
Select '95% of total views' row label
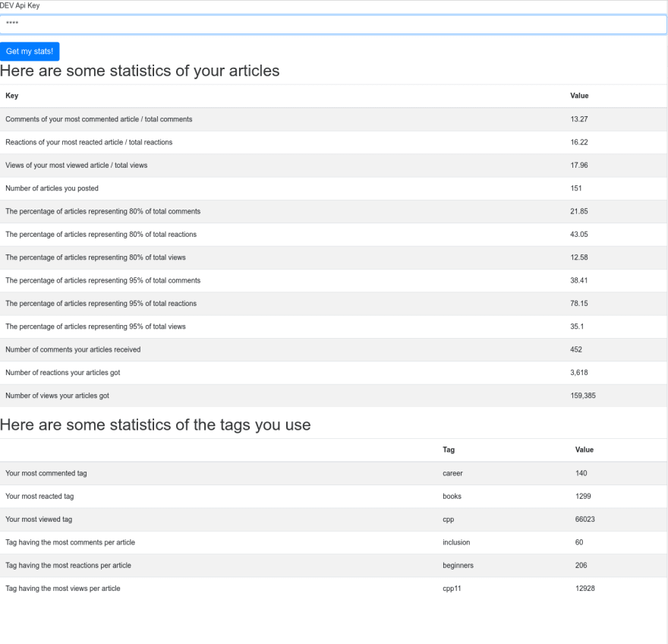[96, 327]
